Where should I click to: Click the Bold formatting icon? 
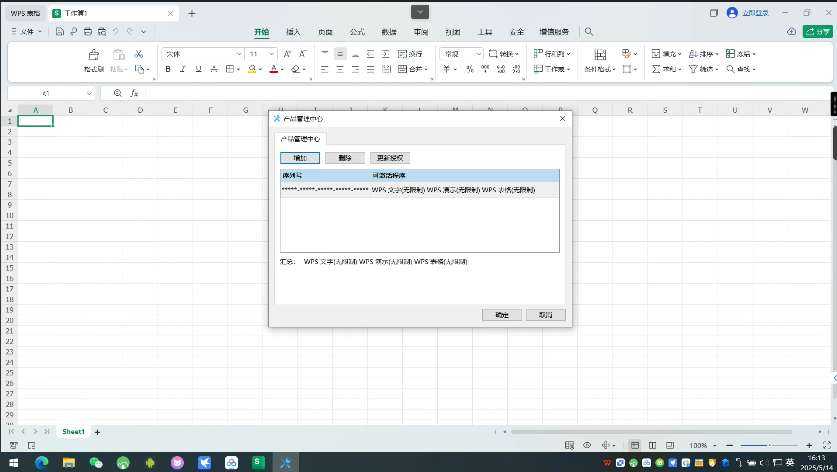click(168, 69)
